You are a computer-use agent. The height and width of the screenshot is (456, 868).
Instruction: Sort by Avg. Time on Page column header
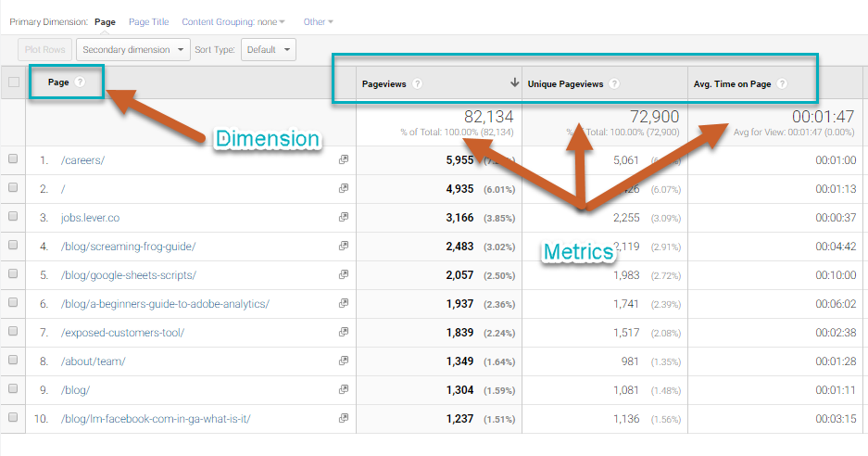click(732, 84)
